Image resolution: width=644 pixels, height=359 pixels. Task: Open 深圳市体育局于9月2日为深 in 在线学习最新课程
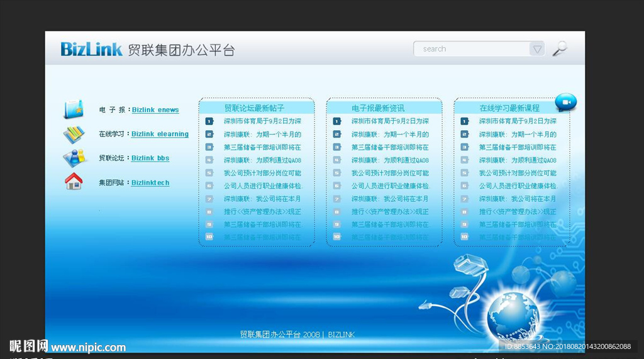[x=518, y=121]
